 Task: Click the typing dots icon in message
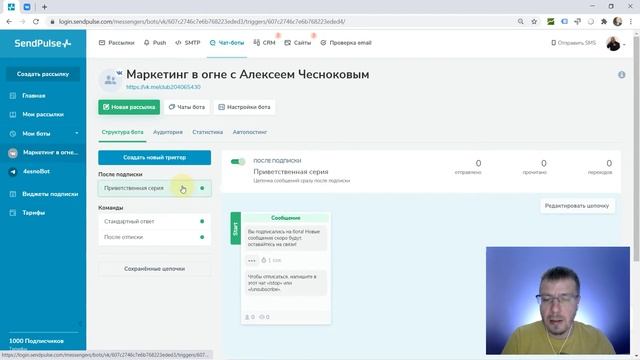coord(252,260)
